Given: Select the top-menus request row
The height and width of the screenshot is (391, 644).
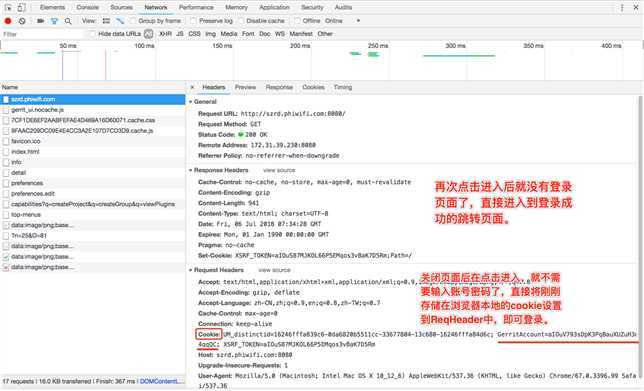Looking at the screenshot, I should pos(93,214).
